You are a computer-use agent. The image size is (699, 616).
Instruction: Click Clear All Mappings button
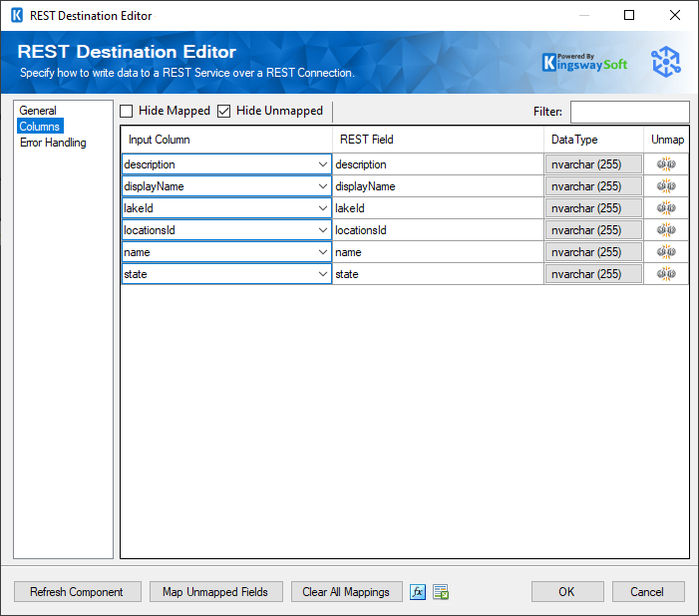346,591
